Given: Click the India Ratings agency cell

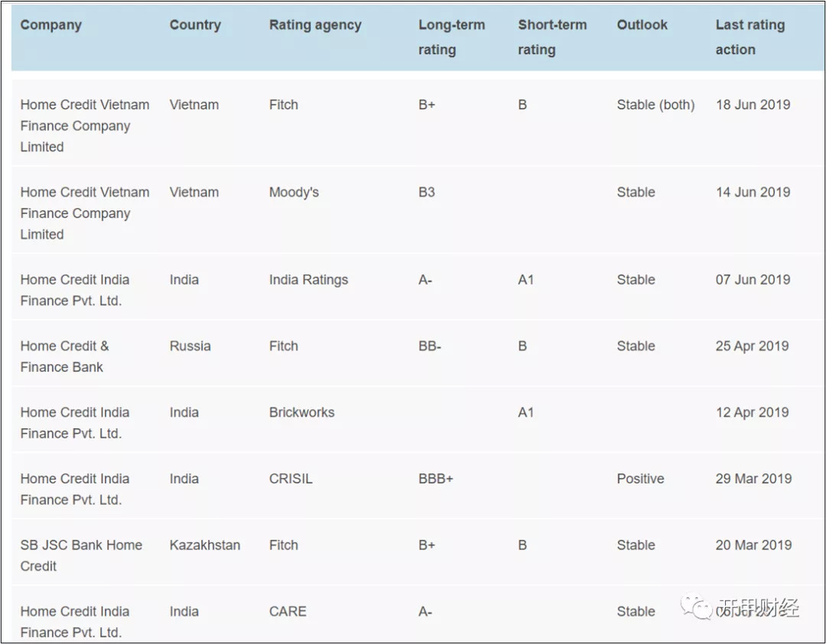Looking at the screenshot, I should pos(309,280).
